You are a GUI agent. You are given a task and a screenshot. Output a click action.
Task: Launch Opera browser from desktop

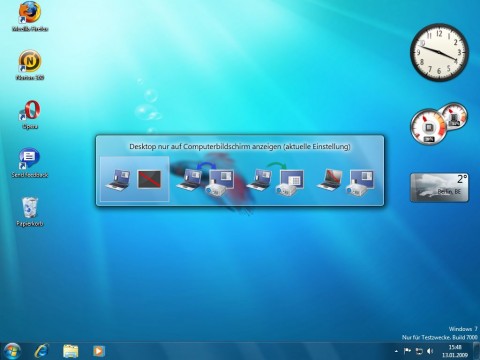pos(30,114)
